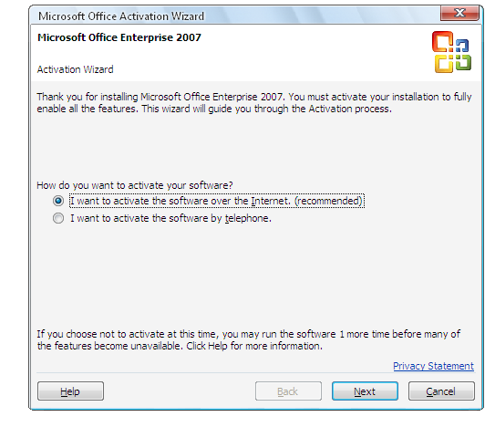The height and width of the screenshot is (448, 485).
Task: Click the grayed-out Back button
Action: click(288, 391)
